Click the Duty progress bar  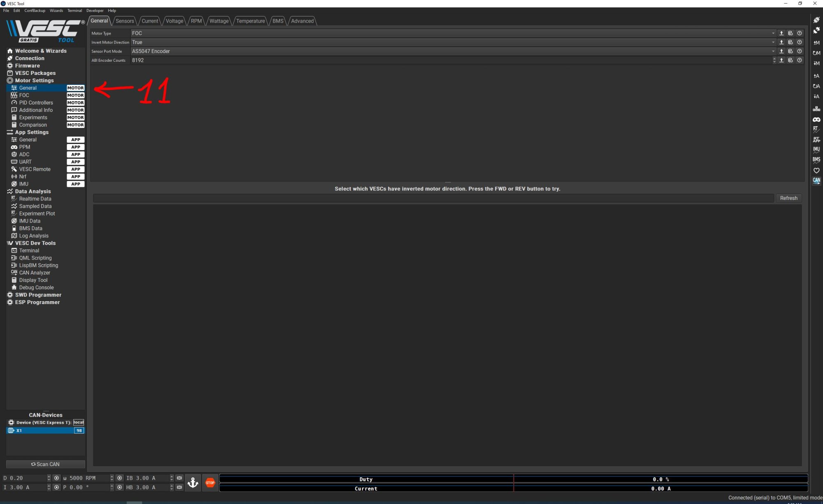pyautogui.click(x=513, y=479)
